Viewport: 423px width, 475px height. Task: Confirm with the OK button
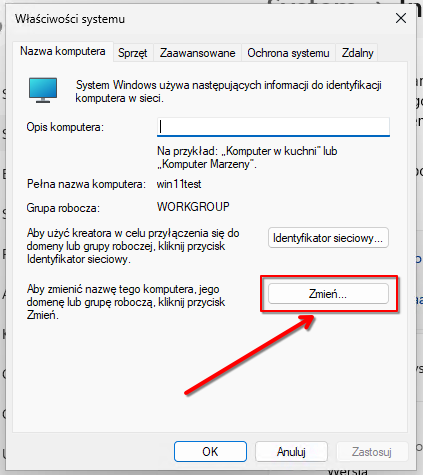tap(210, 452)
